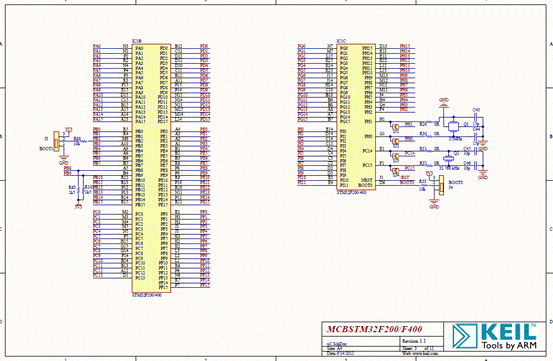Select capacitor C45 symbol
Image resolution: width=553 pixels, height=361 pixels.
click(x=475, y=151)
